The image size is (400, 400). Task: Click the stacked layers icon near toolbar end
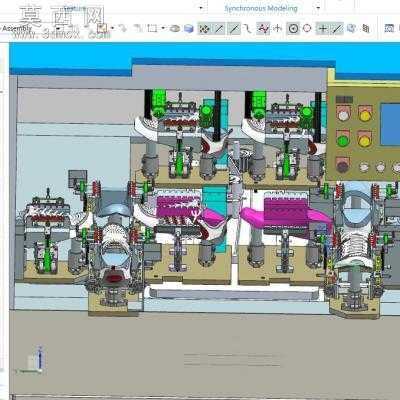(366, 28)
